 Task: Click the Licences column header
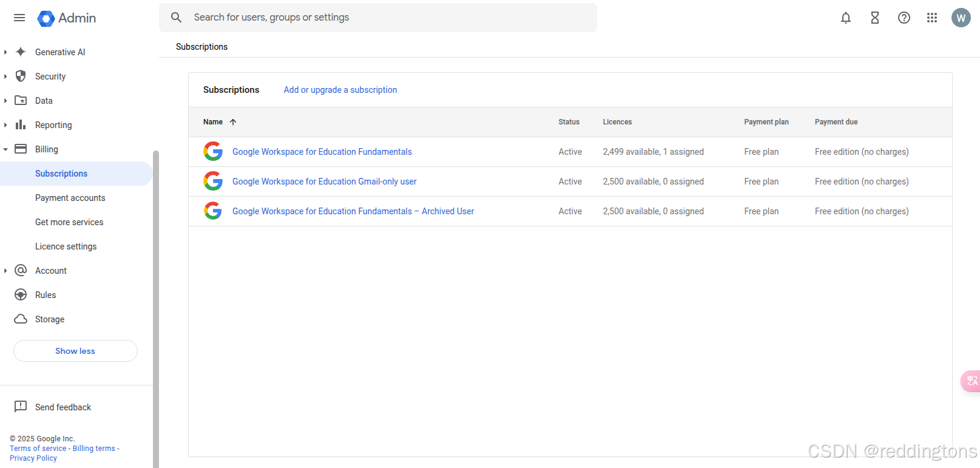(x=617, y=122)
